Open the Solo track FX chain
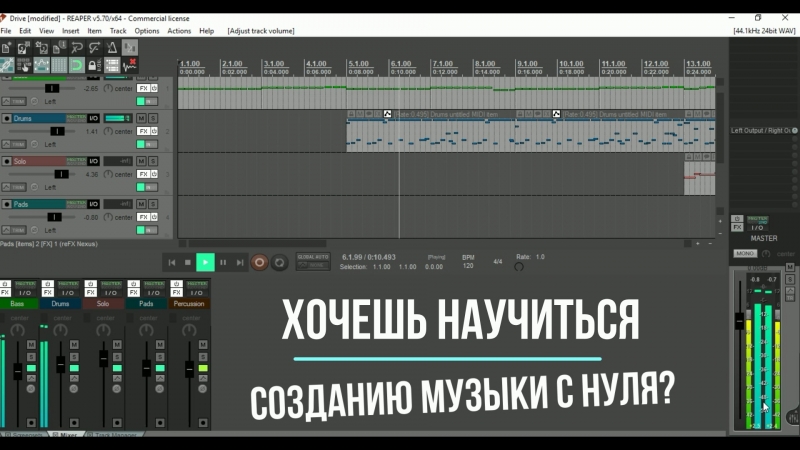This screenshot has width=800, height=450. coord(143,174)
